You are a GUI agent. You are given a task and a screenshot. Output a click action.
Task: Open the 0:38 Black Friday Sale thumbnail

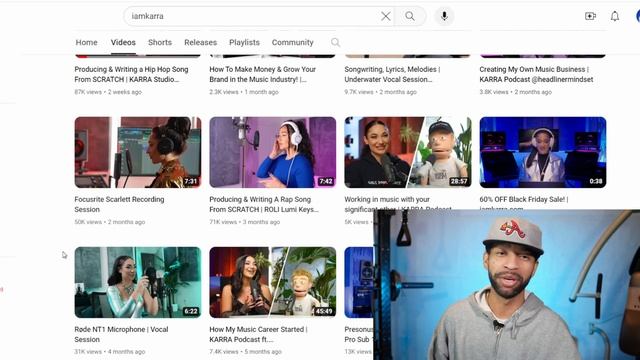[x=543, y=152]
